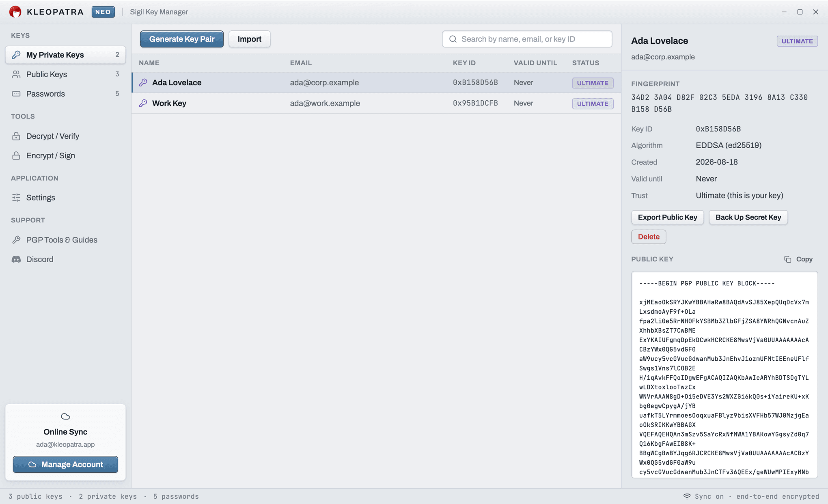Click the key icon beside My Private Keys

(x=16, y=55)
